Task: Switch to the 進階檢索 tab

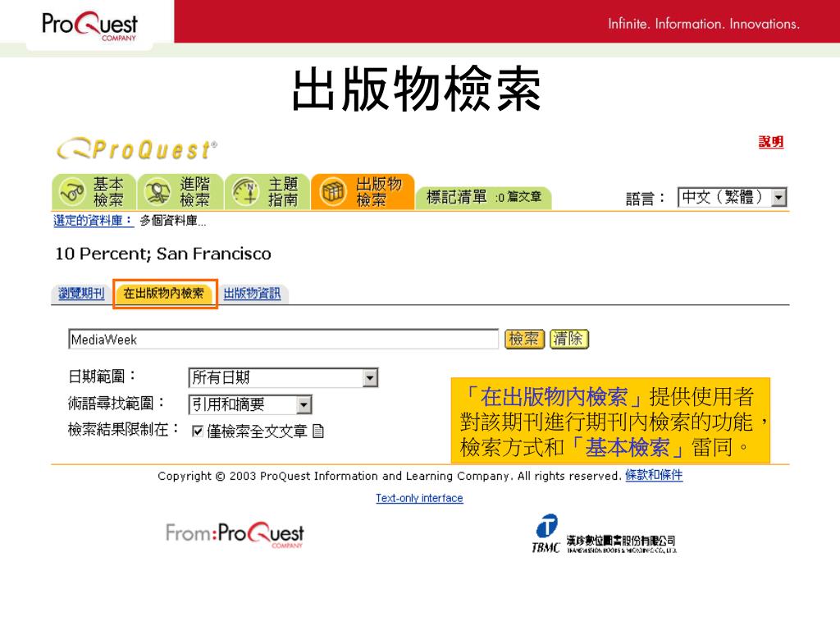Action: click(180, 192)
